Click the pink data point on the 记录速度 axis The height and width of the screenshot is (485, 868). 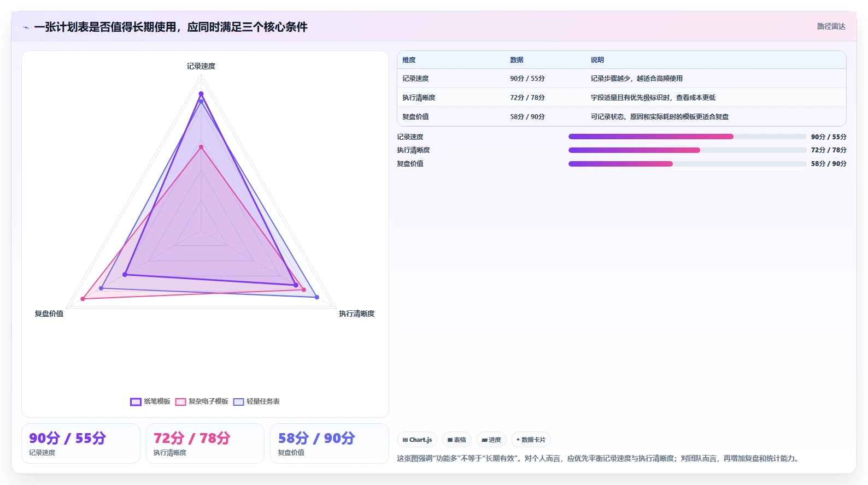pos(201,147)
